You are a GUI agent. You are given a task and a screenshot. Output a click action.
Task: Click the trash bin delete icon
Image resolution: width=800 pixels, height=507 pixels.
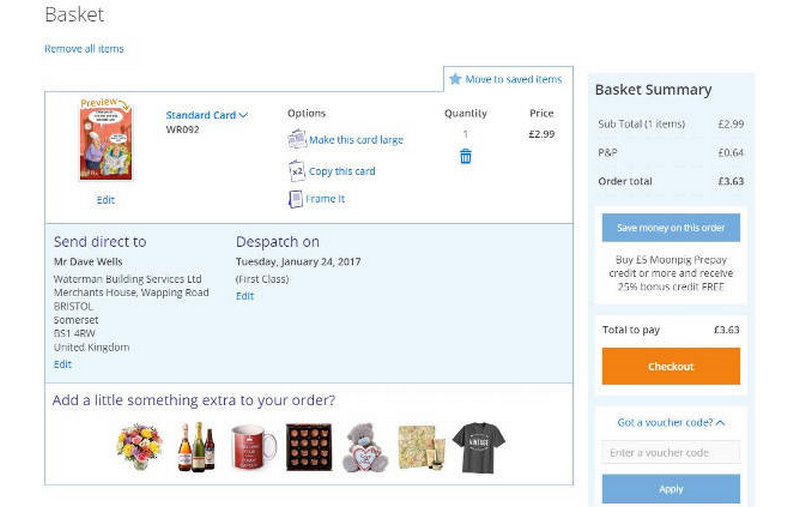[465, 157]
